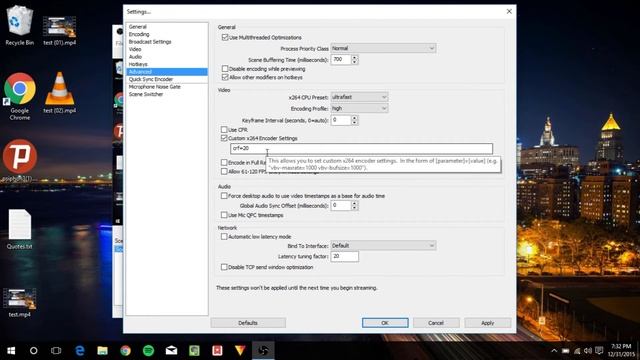Click Scene Buffering Time value field

[341, 60]
